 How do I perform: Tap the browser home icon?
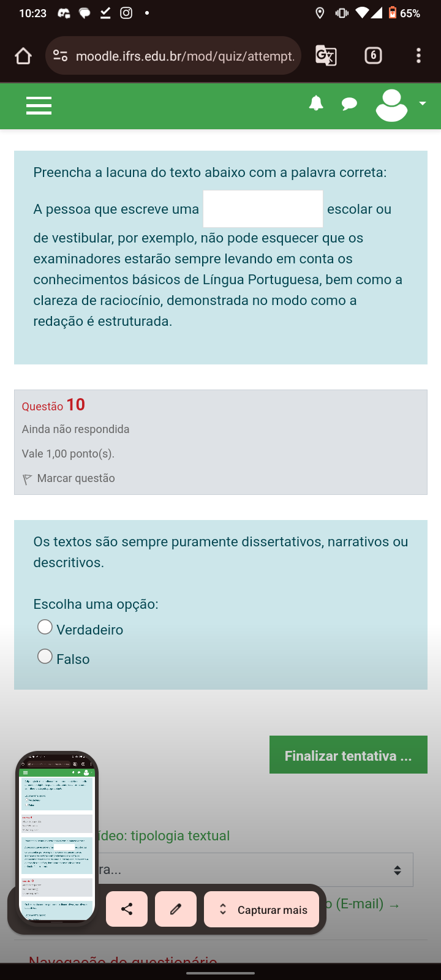23,56
